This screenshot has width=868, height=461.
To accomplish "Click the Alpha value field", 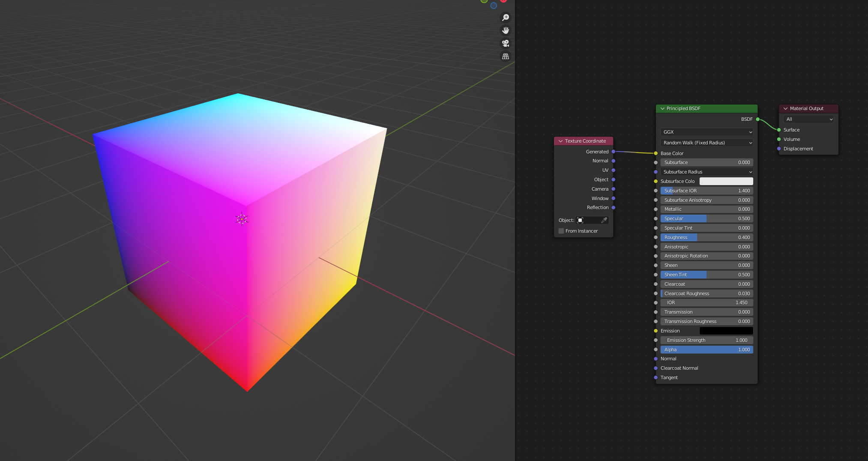I will pyautogui.click(x=707, y=350).
